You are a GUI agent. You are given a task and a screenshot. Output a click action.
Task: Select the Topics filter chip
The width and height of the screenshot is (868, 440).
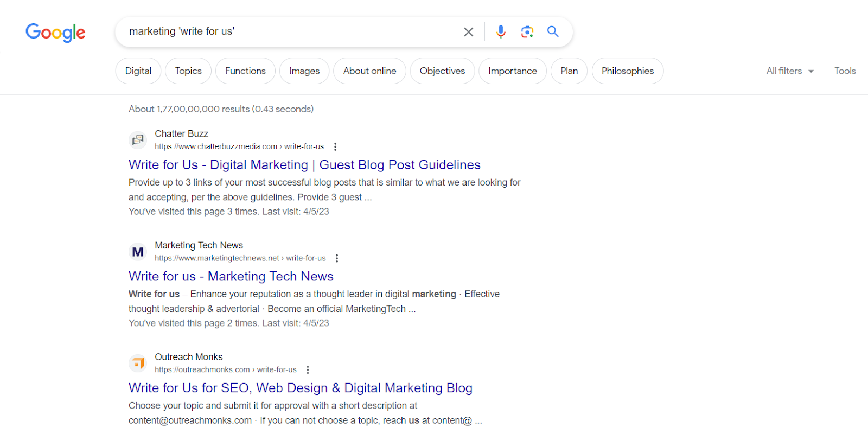188,71
